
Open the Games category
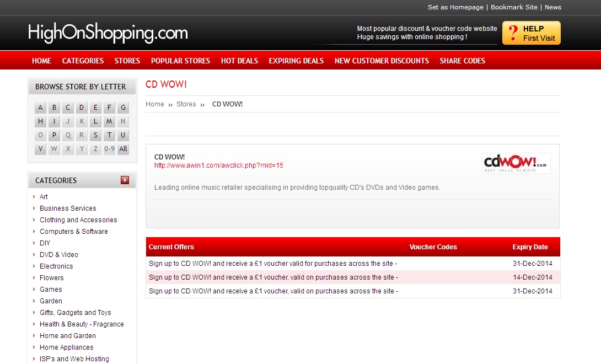coord(51,289)
